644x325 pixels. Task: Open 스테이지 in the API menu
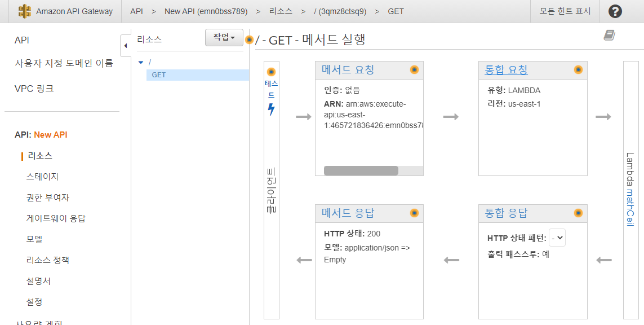[x=42, y=177]
